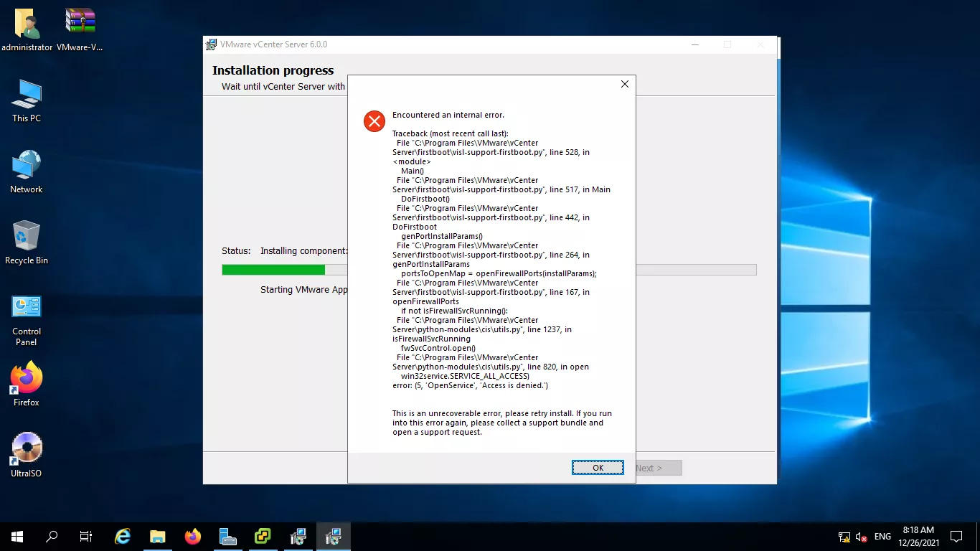This screenshot has height=551, width=980.
Task: Click the 'Traceback (most recent call last)' line
Action: pos(451,133)
